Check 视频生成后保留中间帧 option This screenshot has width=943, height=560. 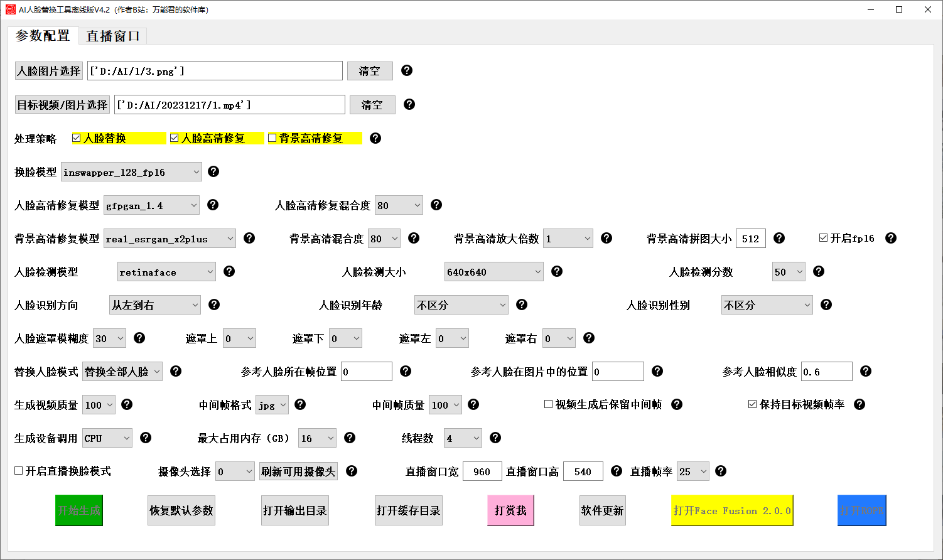tap(548, 404)
